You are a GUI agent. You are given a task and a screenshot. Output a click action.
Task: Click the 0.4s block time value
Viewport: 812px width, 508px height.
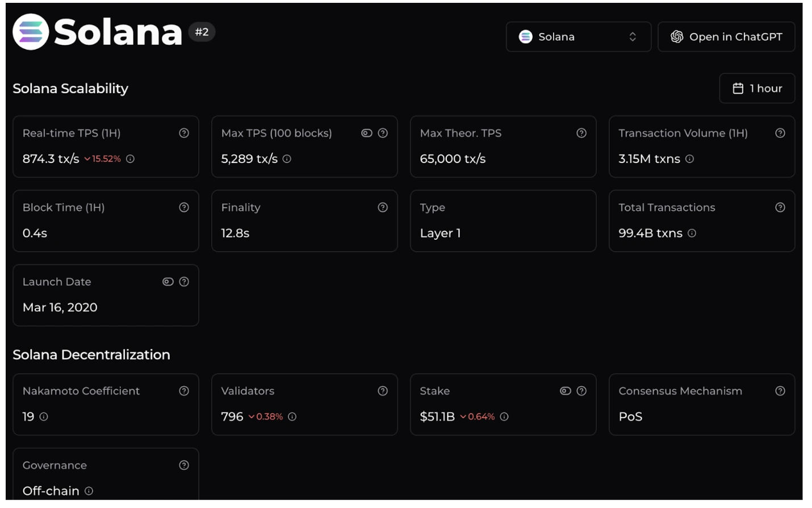tap(35, 233)
